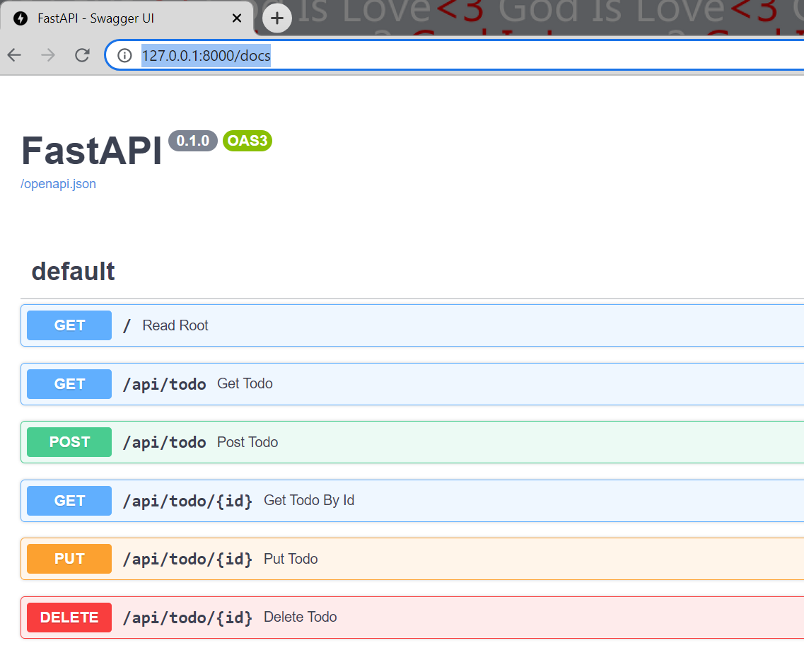Open the /openapi.json link

pyautogui.click(x=58, y=184)
